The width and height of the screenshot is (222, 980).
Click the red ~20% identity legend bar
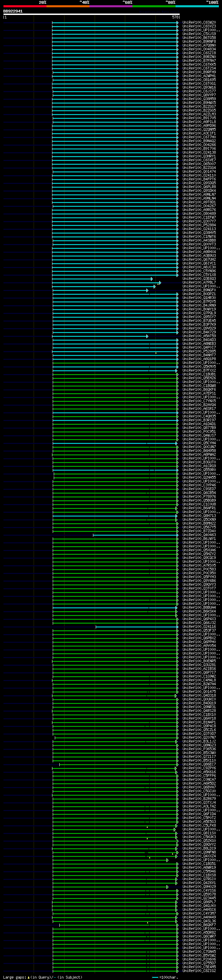coord(25,6)
